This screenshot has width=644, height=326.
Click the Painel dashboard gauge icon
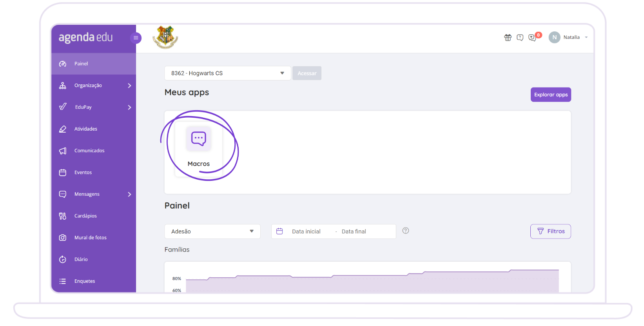tap(63, 64)
